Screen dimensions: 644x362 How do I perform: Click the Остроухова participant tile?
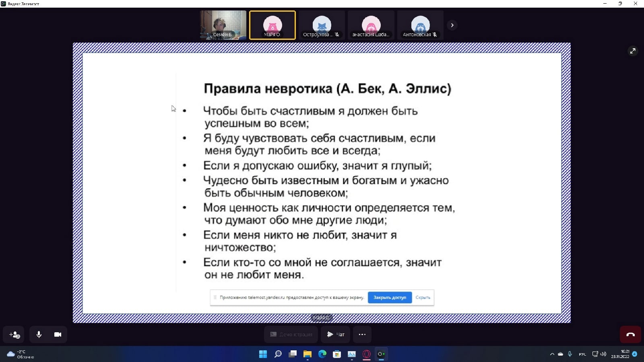click(x=322, y=25)
